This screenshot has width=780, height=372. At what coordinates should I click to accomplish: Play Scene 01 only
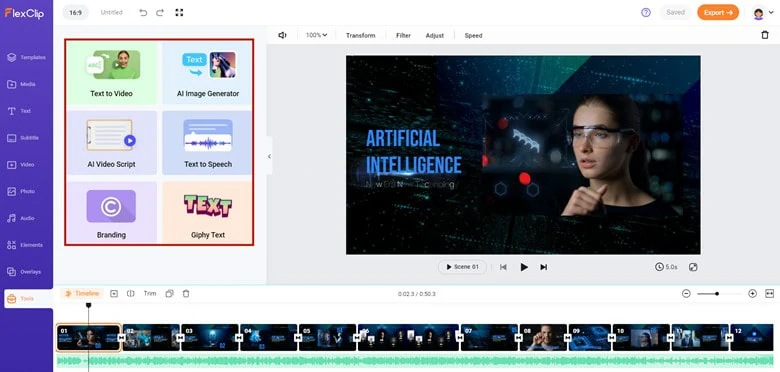pos(462,267)
